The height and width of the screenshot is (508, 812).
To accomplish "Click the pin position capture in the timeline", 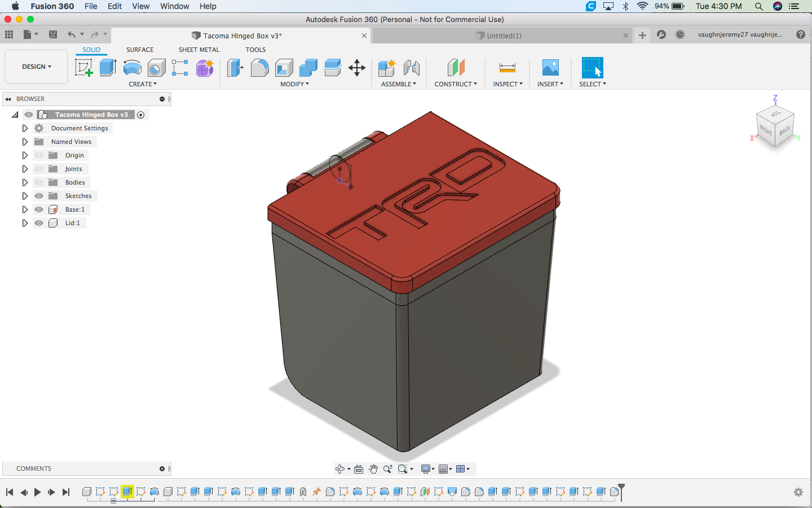I will [316, 492].
